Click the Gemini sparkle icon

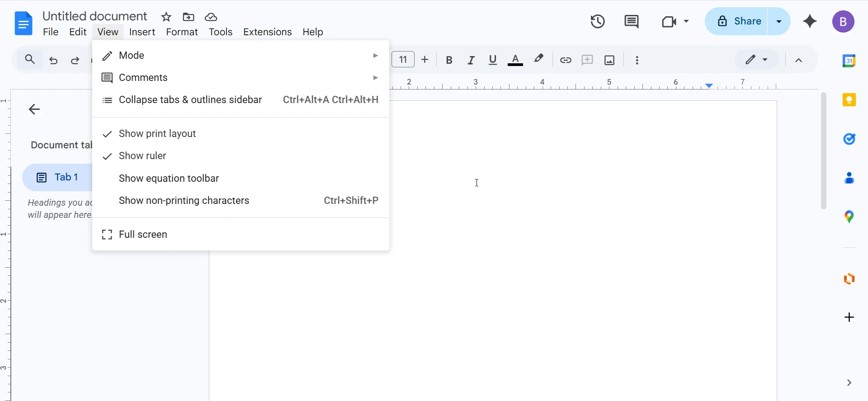pyautogui.click(x=810, y=21)
